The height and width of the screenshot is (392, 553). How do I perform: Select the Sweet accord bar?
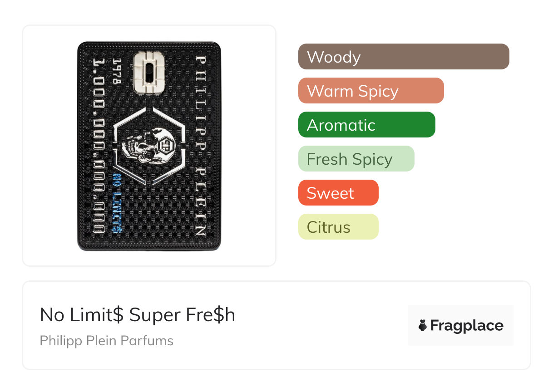(x=338, y=193)
